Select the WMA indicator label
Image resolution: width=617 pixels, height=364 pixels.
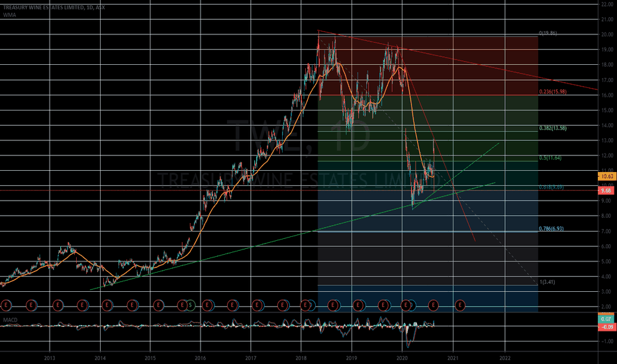pyautogui.click(x=9, y=15)
